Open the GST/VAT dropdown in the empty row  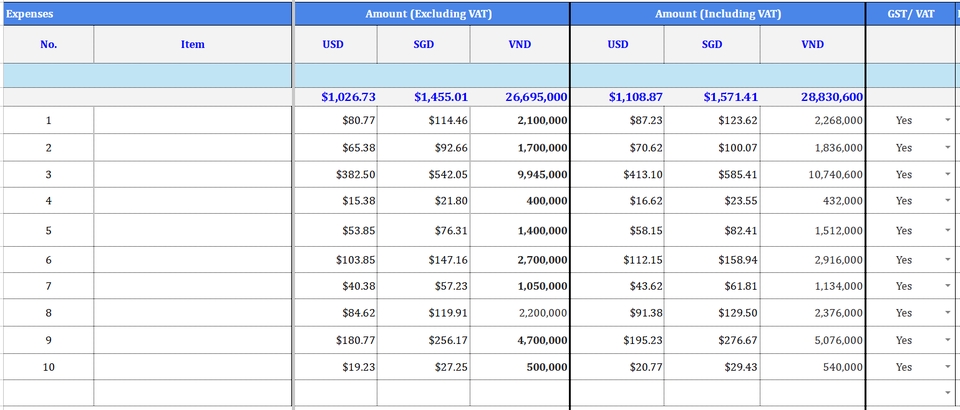tap(947, 393)
